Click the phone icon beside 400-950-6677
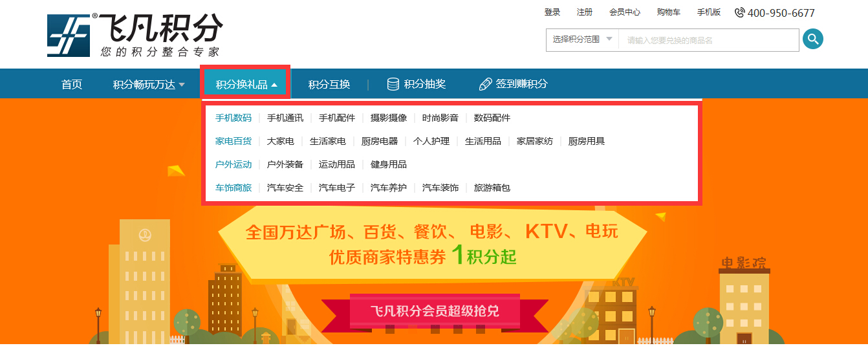The height and width of the screenshot is (359, 868). click(740, 13)
